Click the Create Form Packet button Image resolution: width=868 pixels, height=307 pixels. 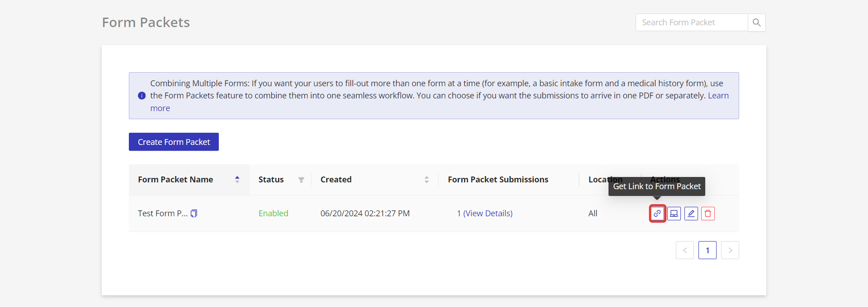pos(174,142)
